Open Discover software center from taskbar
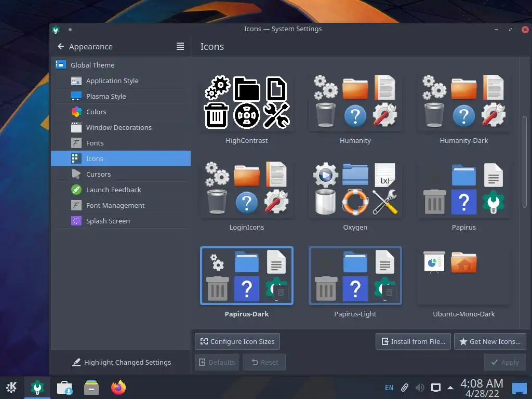The image size is (532, 399). tap(64, 387)
